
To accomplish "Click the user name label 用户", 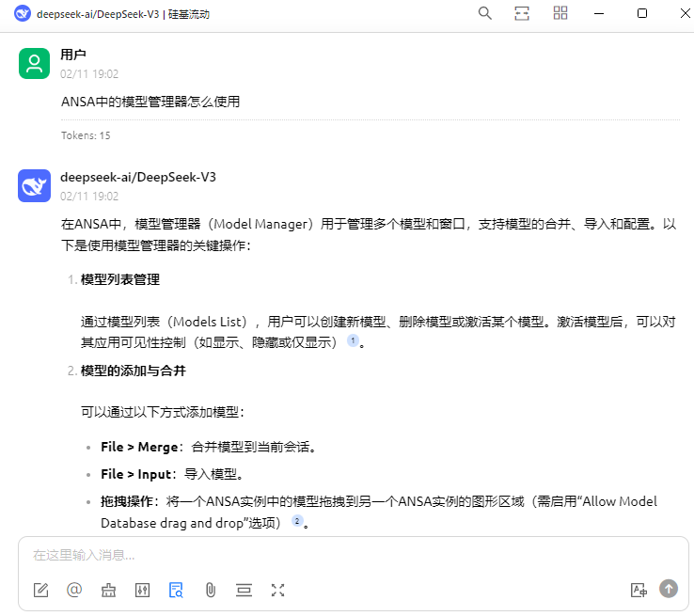I will (73, 55).
